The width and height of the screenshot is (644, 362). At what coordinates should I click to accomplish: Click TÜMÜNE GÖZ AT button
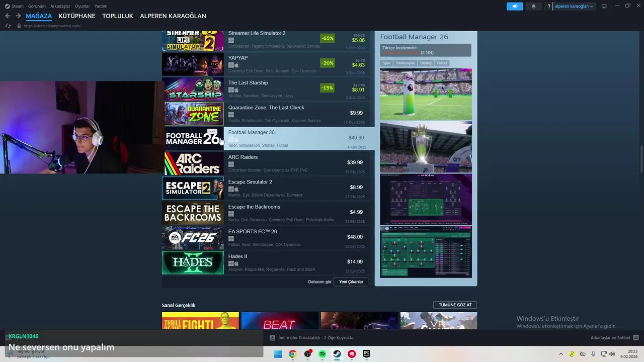click(x=455, y=305)
